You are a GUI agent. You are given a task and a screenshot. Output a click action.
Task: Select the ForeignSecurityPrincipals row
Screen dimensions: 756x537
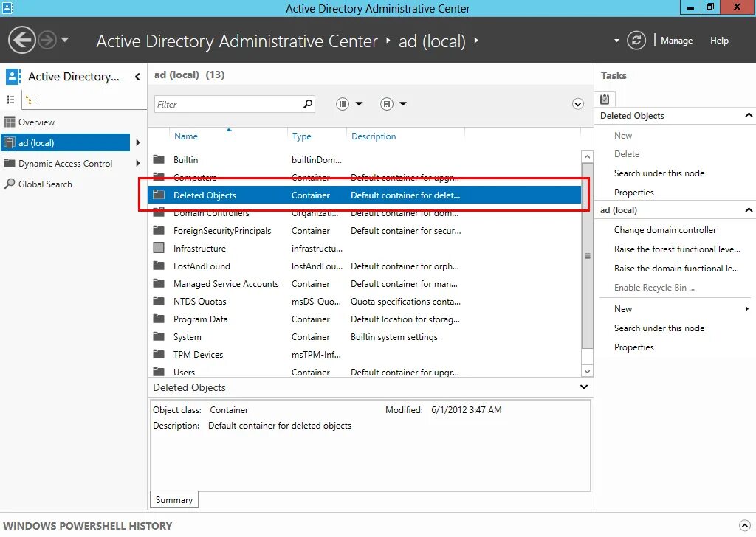[x=364, y=231]
